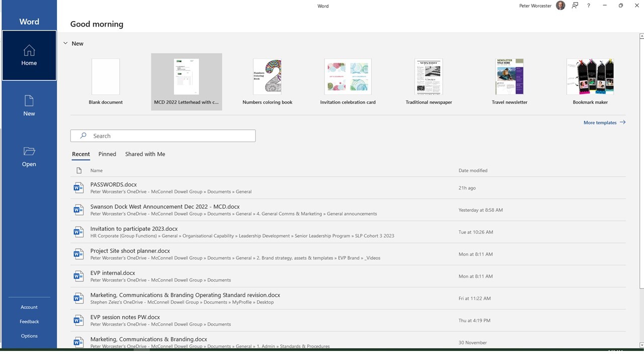Screen dimensions: 644x362
Task: Click the '30 November' date entry
Action: (x=472, y=343)
